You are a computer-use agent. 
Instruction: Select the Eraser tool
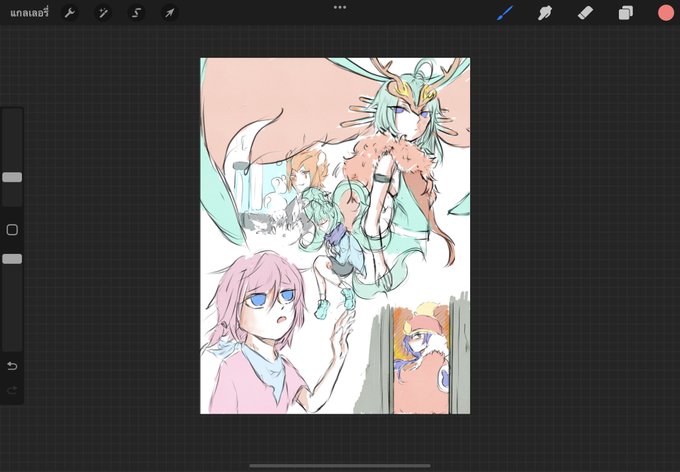585,13
